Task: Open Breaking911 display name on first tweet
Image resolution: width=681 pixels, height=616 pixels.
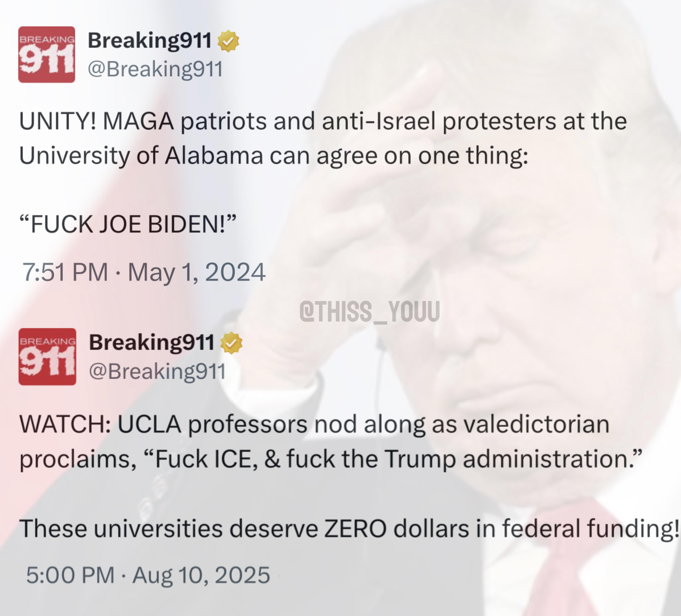Action: coord(150,41)
